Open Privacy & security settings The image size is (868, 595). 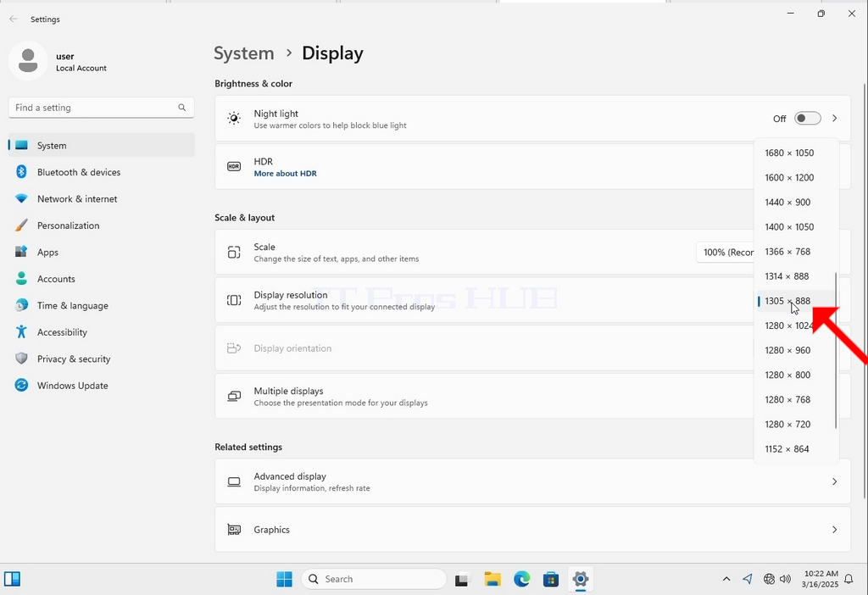102,359
